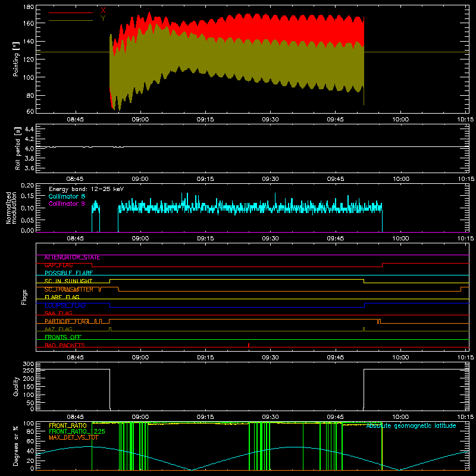Click the FLARE_FLAG label

pyautogui.click(x=62, y=297)
